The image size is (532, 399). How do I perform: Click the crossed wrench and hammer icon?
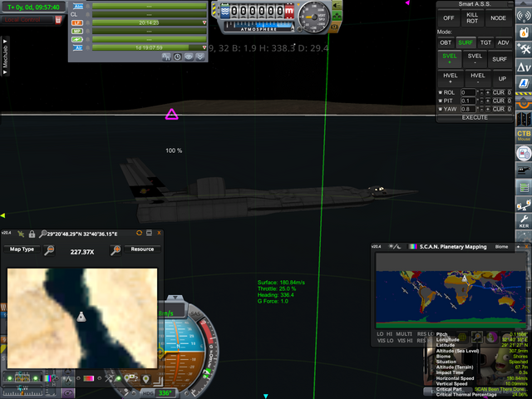point(524,50)
